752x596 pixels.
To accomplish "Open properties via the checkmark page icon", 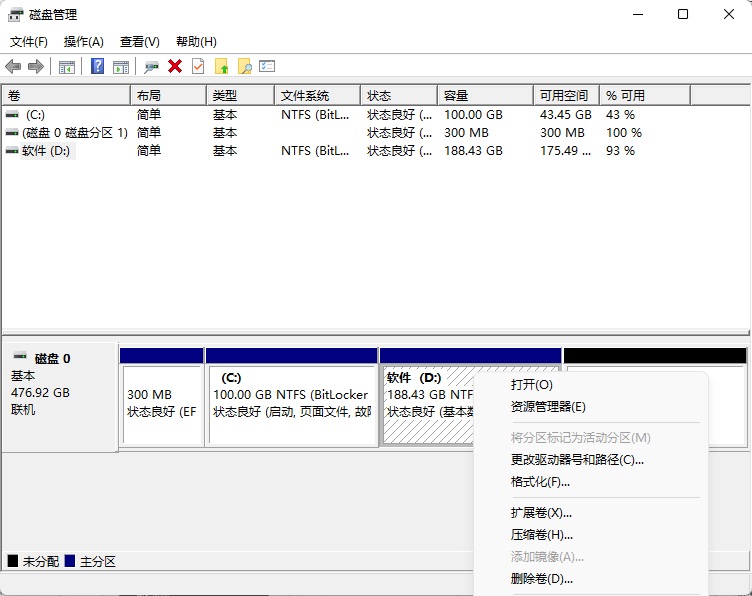I will 198,66.
